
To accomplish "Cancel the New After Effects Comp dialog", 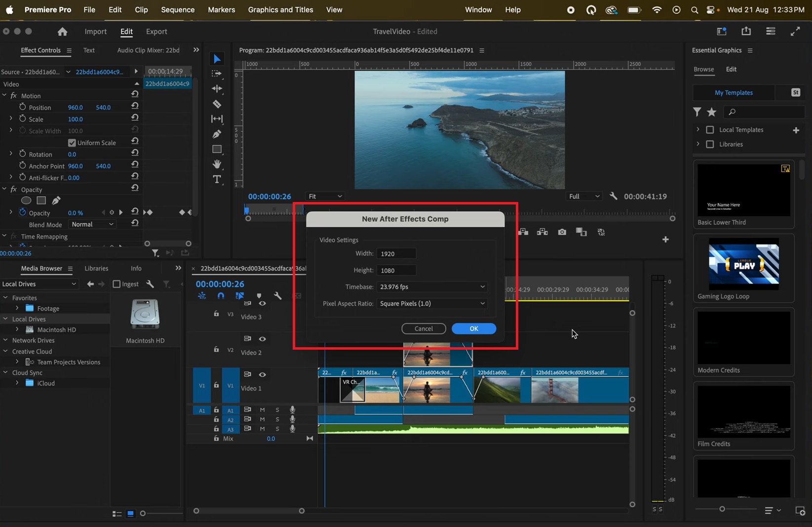I will click(x=424, y=329).
